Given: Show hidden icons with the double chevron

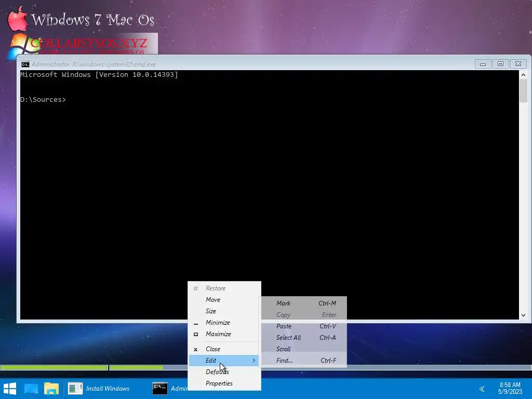Looking at the screenshot, I should click(482, 389).
